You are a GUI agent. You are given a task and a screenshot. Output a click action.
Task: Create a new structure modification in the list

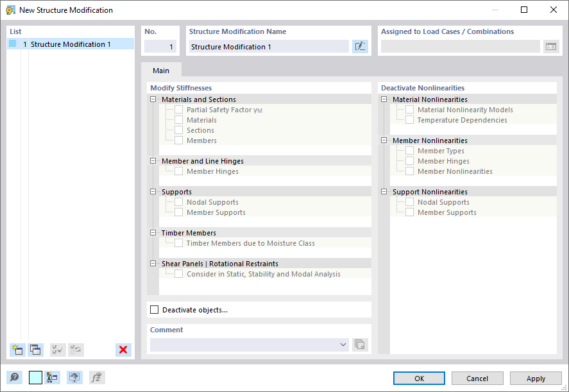[x=17, y=350]
